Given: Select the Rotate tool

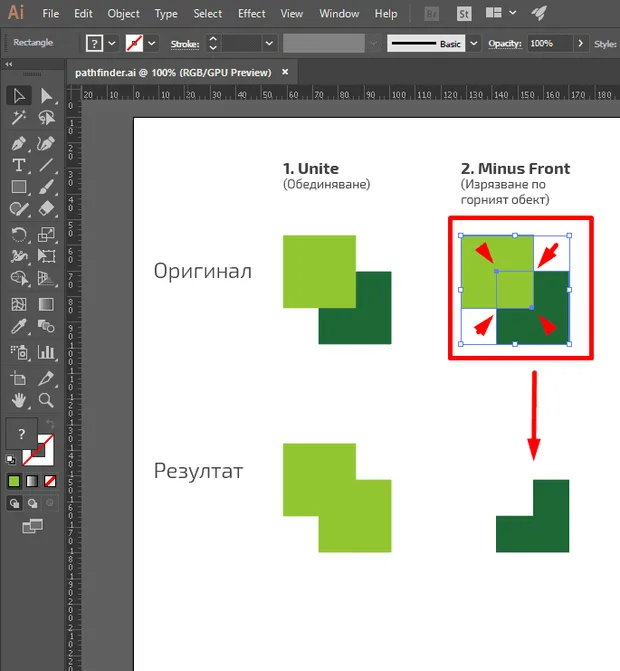Looking at the screenshot, I should click(x=19, y=235).
